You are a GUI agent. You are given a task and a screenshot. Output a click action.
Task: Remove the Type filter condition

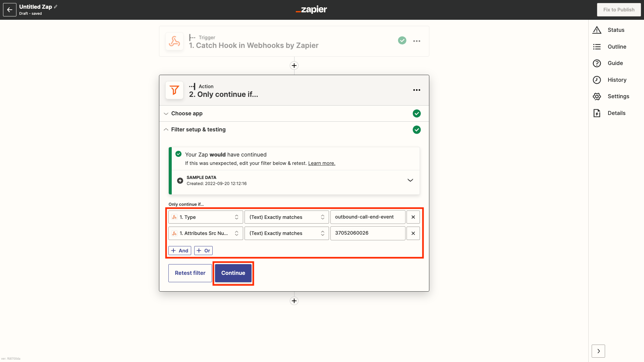pyautogui.click(x=413, y=217)
